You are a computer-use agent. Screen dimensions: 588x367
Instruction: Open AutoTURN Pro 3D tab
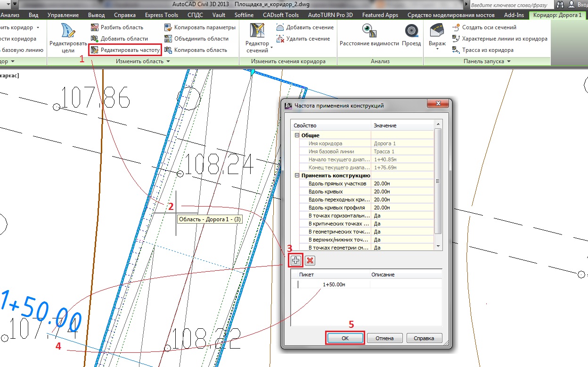(x=330, y=15)
